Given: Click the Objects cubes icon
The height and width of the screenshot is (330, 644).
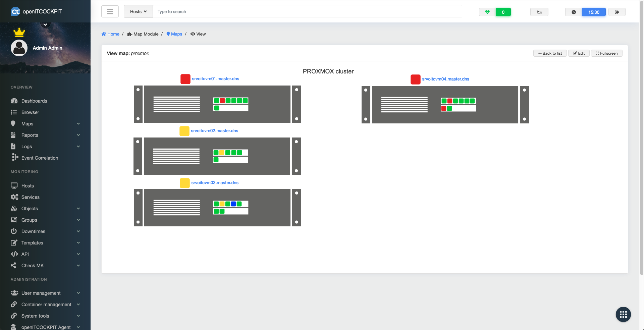Looking at the screenshot, I should (14, 208).
